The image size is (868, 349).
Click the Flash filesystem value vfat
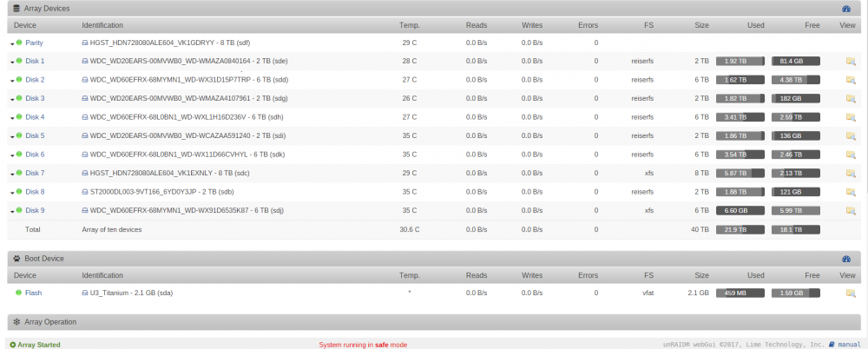[x=648, y=293]
